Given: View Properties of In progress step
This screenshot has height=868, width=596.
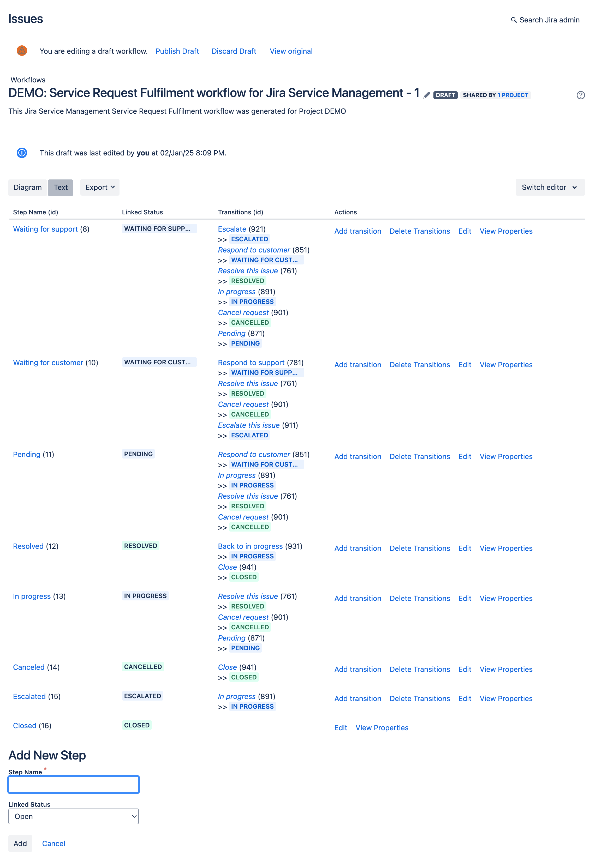Looking at the screenshot, I should [506, 598].
